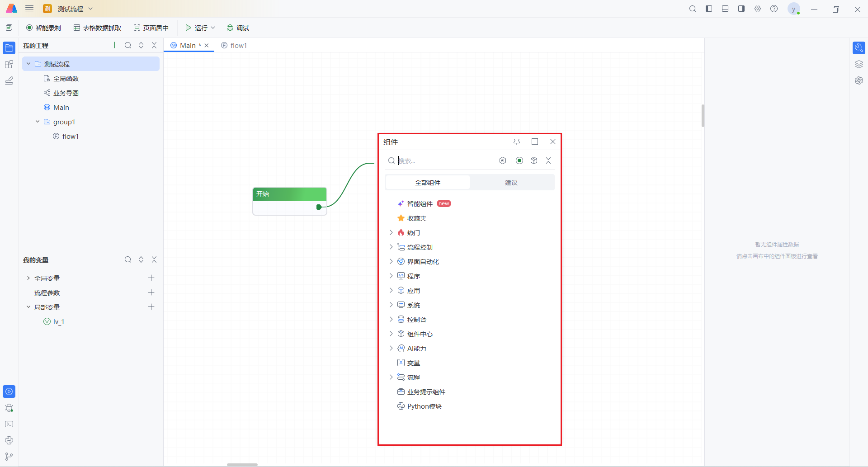This screenshot has height=467, width=868.
Task: Toggle the green record button in component search
Action: 519,161
